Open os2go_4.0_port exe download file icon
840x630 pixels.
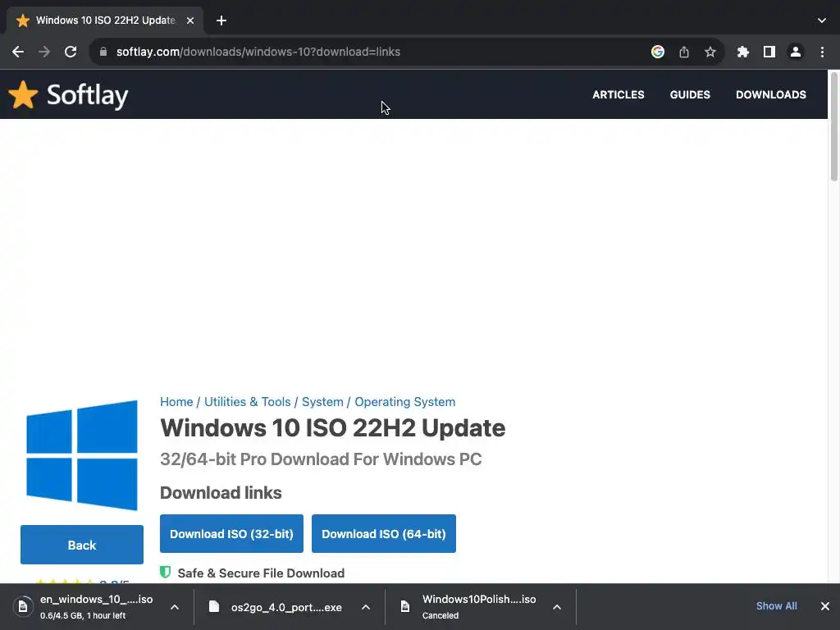[214, 607]
